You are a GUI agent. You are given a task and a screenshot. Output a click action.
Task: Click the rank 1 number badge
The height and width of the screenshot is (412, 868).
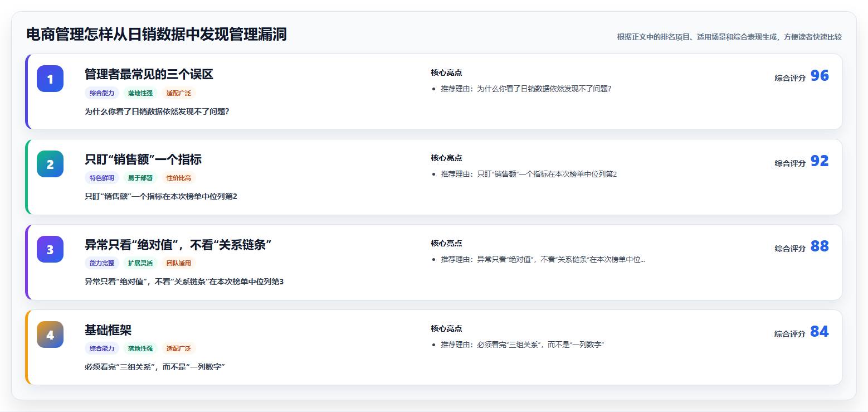click(50, 79)
